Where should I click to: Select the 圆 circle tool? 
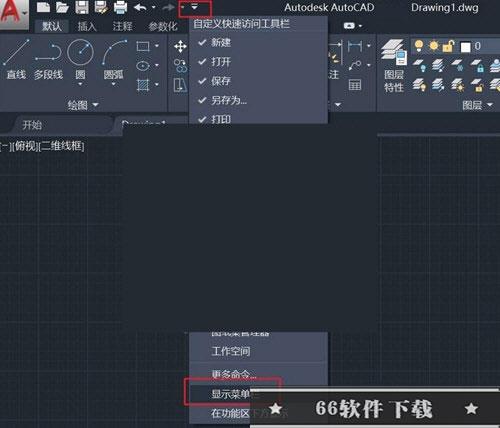pos(80,58)
